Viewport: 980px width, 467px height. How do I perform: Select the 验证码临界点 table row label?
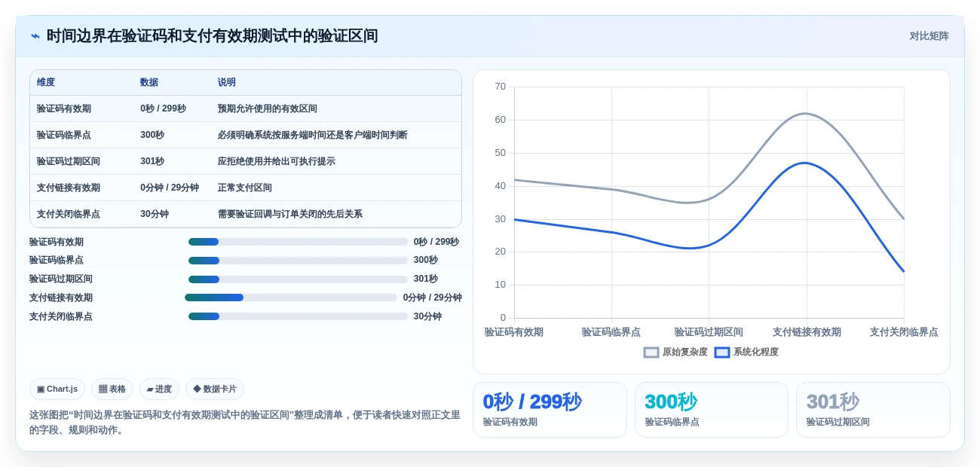click(x=64, y=135)
